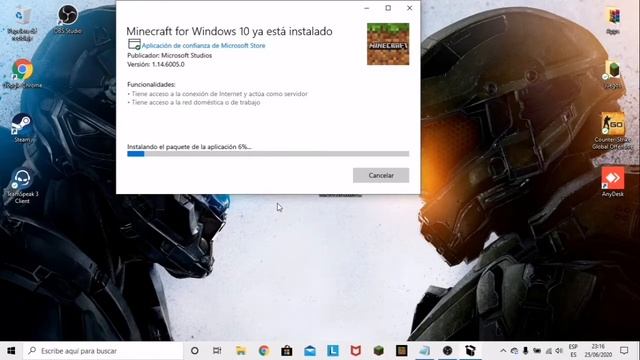Click the installation progress bar
Screen dimensions: 640x360
coord(268,154)
